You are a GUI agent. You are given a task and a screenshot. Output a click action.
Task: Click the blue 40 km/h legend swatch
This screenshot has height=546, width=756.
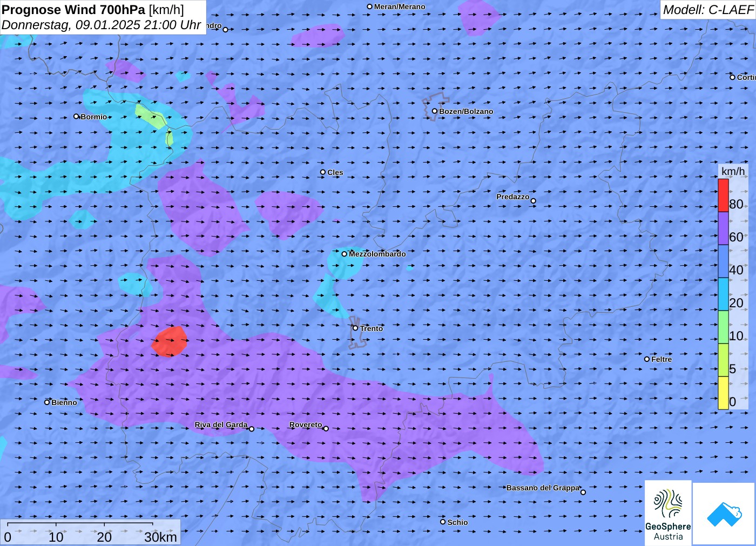pyautogui.click(x=723, y=261)
